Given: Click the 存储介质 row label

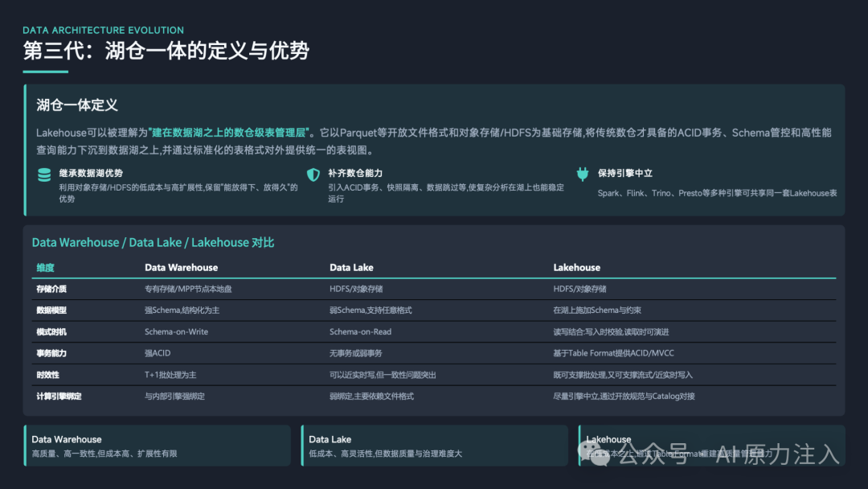Looking at the screenshot, I should [51, 289].
